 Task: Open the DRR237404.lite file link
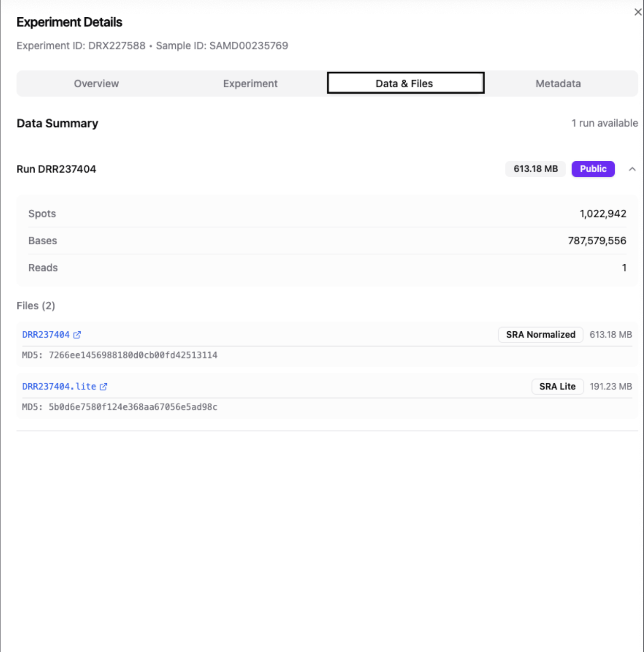[59, 387]
